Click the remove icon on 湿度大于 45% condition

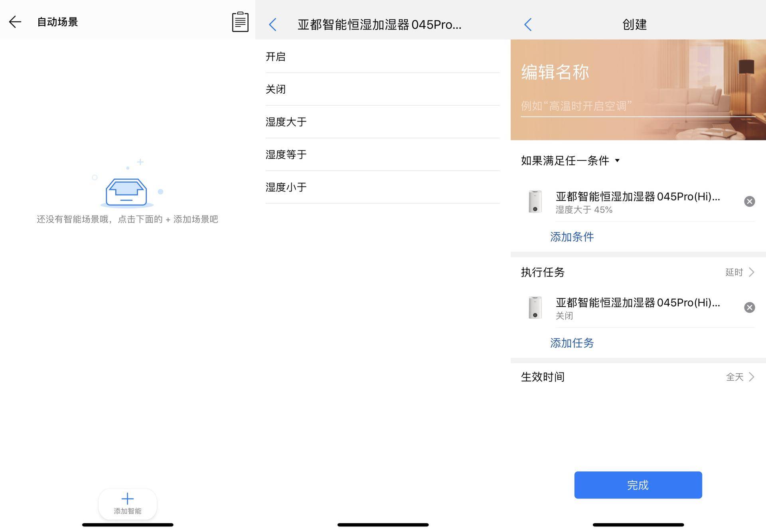pos(749,201)
